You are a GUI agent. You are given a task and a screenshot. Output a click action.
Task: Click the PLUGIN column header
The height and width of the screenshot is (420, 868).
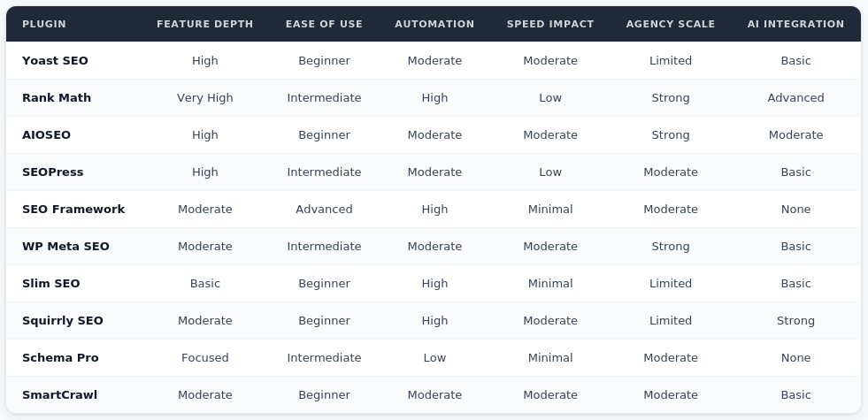point(43,24)
